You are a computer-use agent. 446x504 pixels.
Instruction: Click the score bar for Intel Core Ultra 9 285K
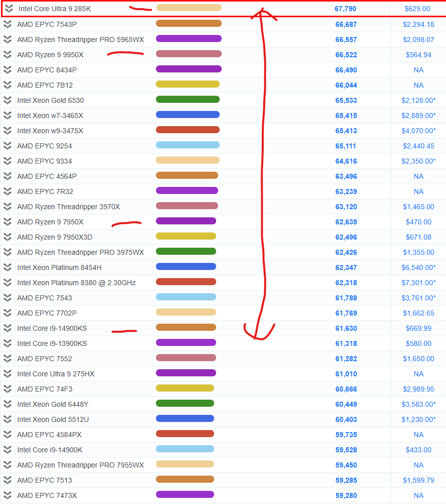189,8
